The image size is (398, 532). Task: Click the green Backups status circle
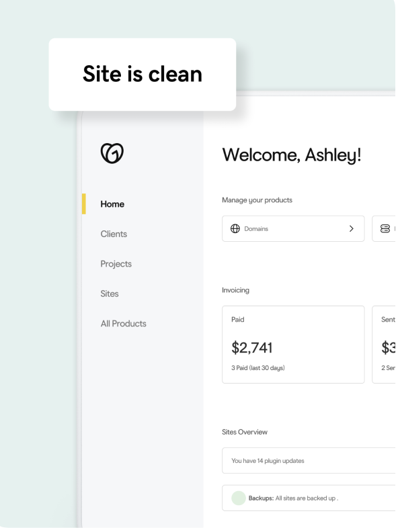tap(239, 498)
